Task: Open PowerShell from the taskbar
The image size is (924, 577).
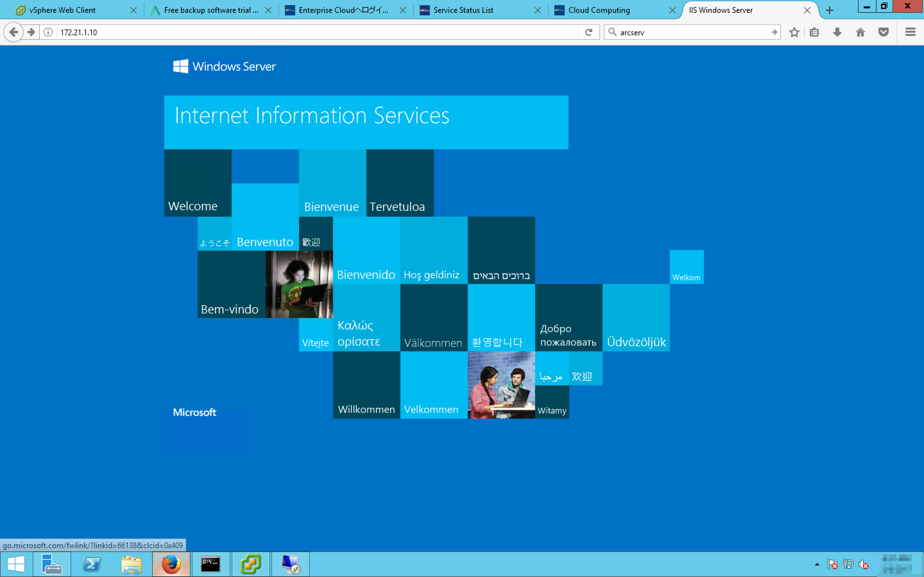Action: 92,564
